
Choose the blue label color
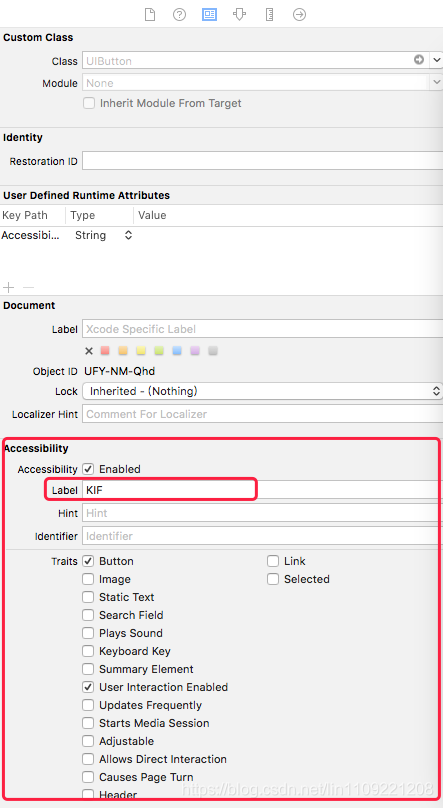(177, 351)
